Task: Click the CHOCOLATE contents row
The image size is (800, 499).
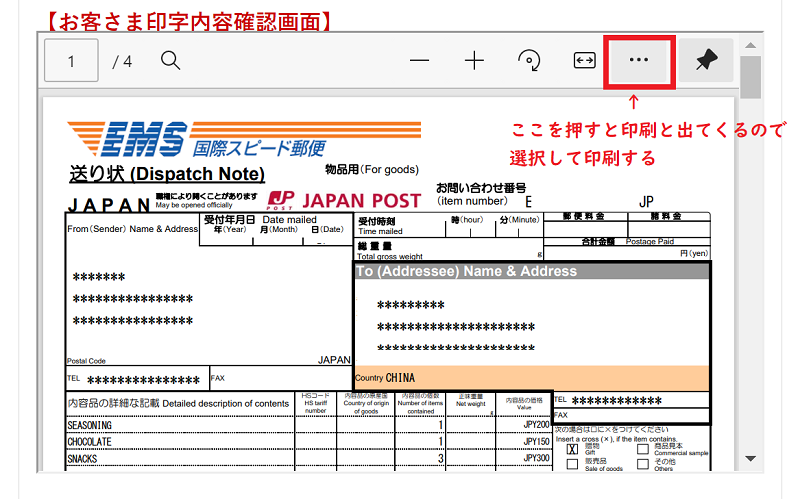Action: coord(308,441)
